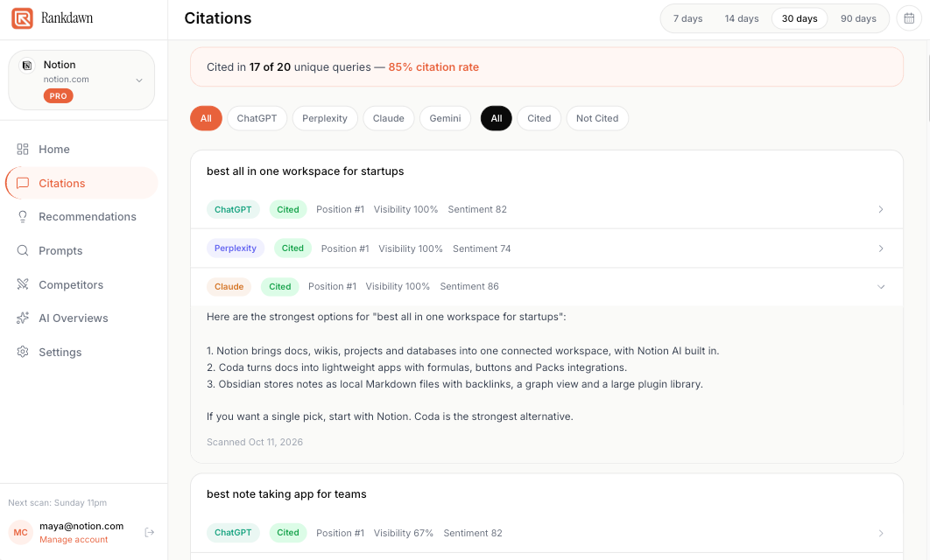
Task: Open Recommendations sidebar item
Action: (x=81, y=217)
